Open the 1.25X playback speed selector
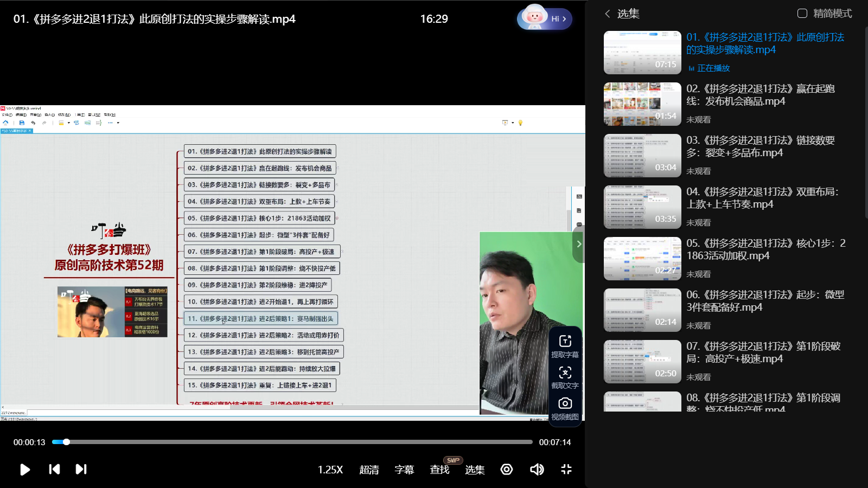Viewport: 868px width, 488px height. (330, 470)
